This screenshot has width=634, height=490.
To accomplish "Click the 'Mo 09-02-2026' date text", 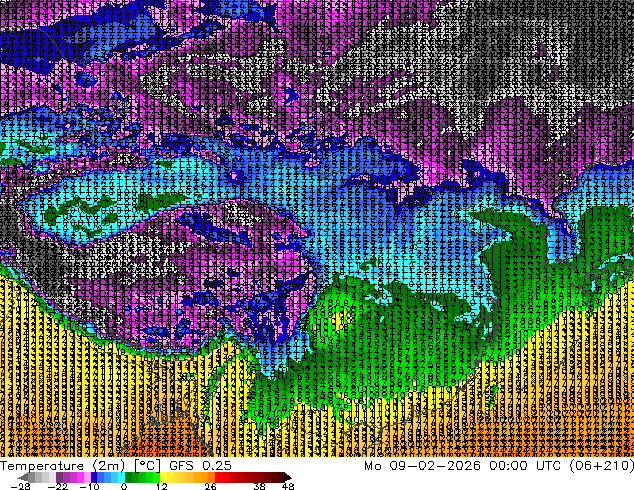I will 423,466.
